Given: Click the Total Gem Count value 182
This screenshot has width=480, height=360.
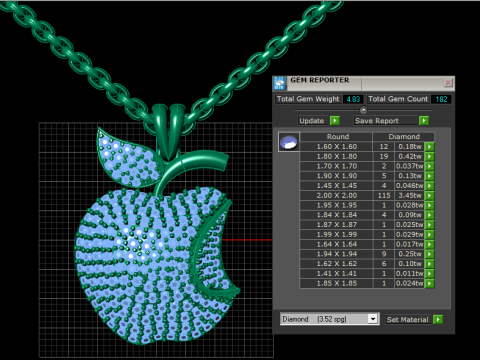Looking at the screenshot, I should pos(441,99).
